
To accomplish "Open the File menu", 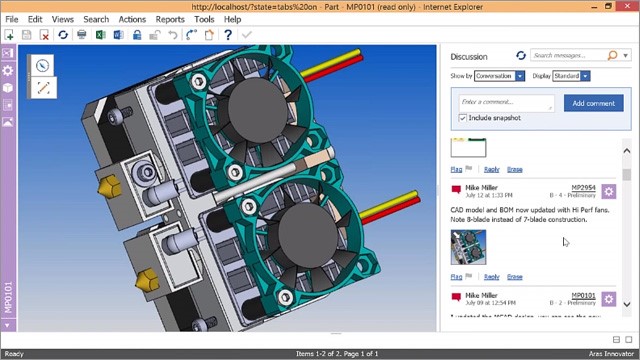I will point(11,19).
